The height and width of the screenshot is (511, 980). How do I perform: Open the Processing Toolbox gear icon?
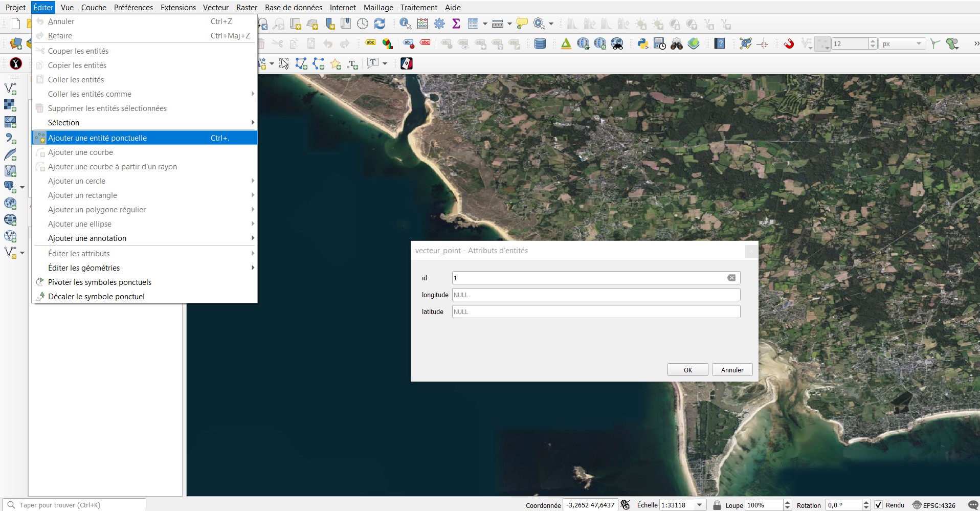pyautogui.click(x=439, y=24)
